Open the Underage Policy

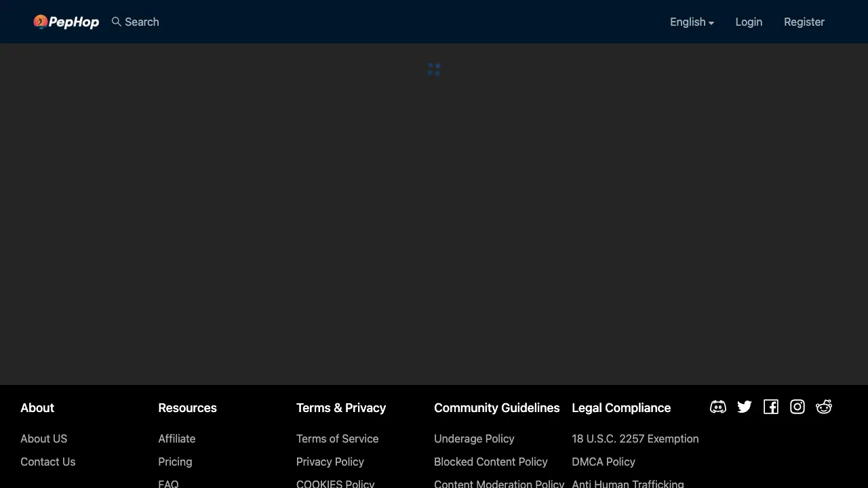(474, 439)
